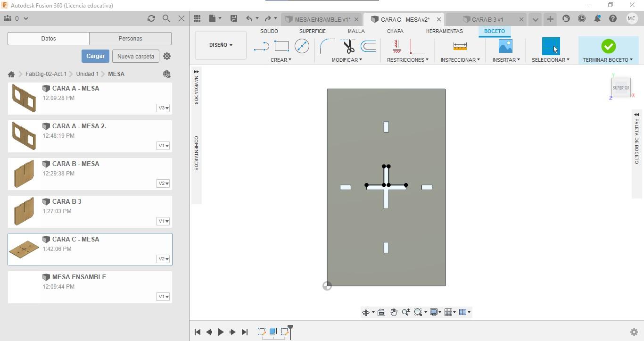Switch to the Personas toggle

coord(130,39)
